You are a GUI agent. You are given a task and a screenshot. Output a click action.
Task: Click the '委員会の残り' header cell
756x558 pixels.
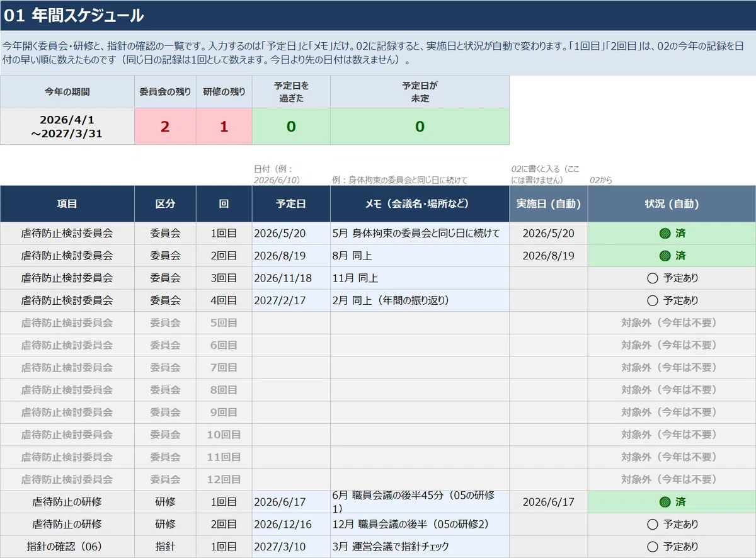(165, 92)
